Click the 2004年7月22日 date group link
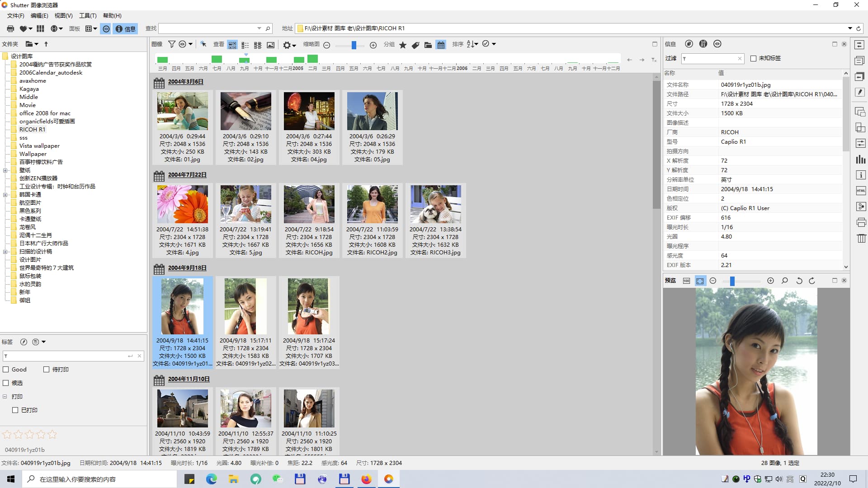This screenshot has height=488, width=868. point(187,175)
